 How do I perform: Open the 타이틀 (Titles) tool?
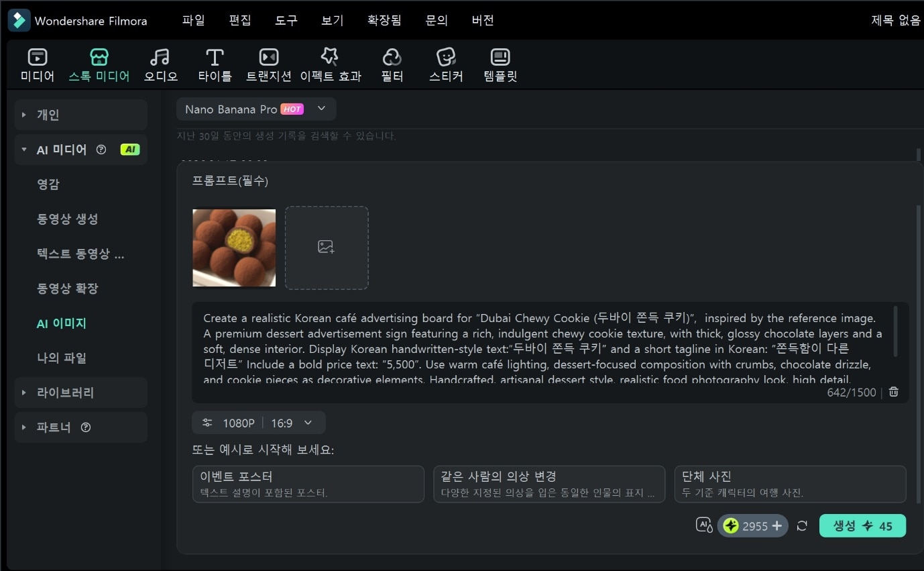pos(215,64)
